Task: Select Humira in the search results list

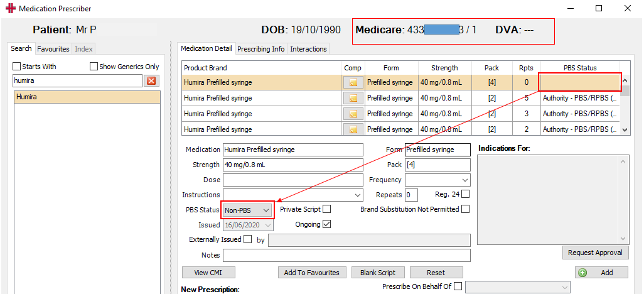Action: tap(87, 97)
